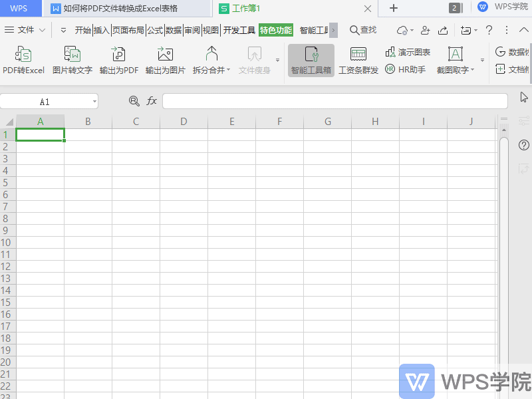Click the 数据 tool at ribbon right edge
The height and width of the screenshot is (399, 532).
(512, 52)
